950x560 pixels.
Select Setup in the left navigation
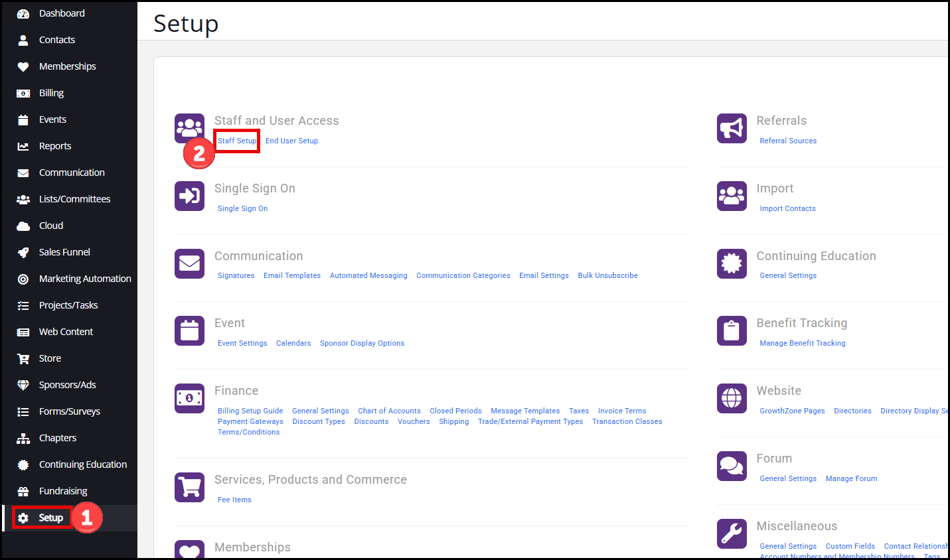coord(50,518)
